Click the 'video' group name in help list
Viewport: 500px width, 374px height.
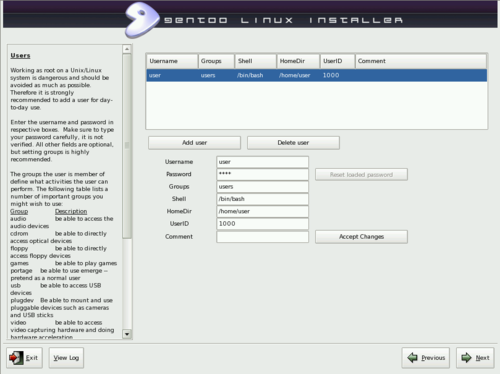pos(18,323)
